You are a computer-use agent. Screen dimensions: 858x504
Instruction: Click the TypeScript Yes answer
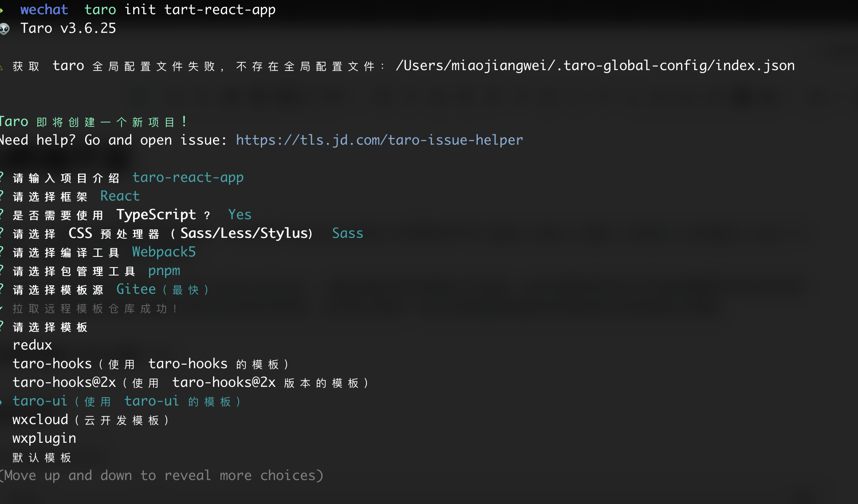240,215
